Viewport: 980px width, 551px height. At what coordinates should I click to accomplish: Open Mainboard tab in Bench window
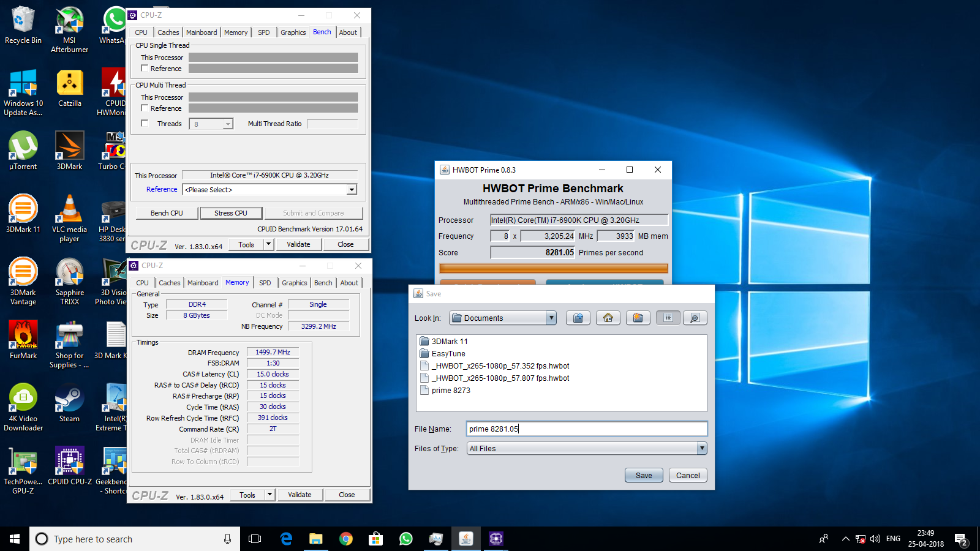202,32
